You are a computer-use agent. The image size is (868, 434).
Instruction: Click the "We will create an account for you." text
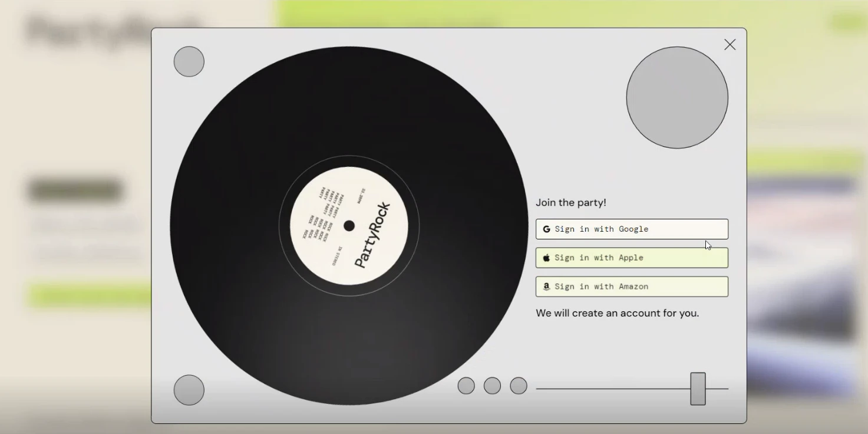coord(617,313)
